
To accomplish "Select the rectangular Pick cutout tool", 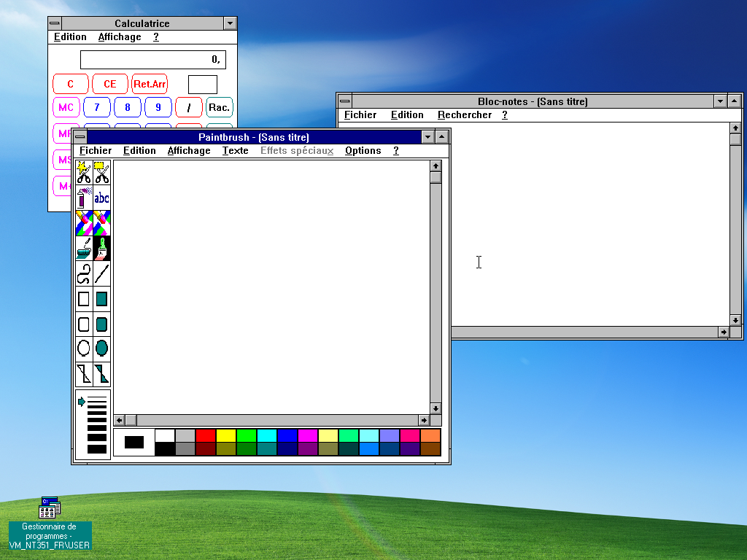I will pos(101,173).
